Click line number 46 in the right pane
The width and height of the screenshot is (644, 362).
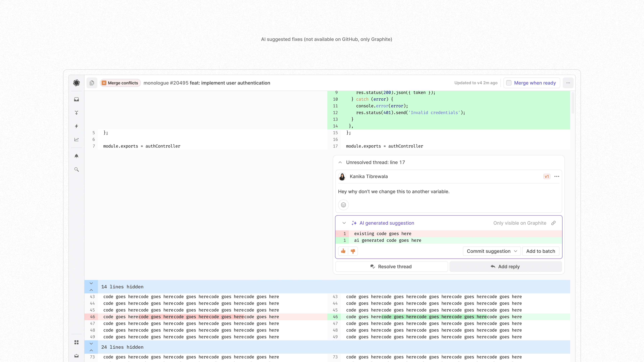tap(335, 317)
